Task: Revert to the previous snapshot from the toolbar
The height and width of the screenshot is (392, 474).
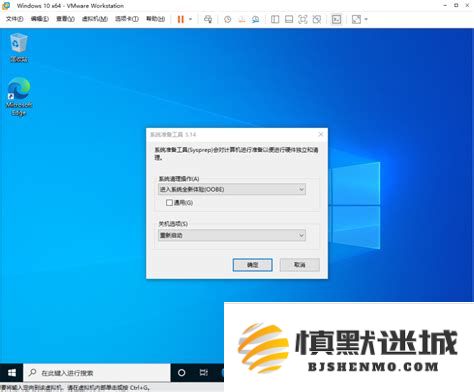Action: (x=242, y=19)
